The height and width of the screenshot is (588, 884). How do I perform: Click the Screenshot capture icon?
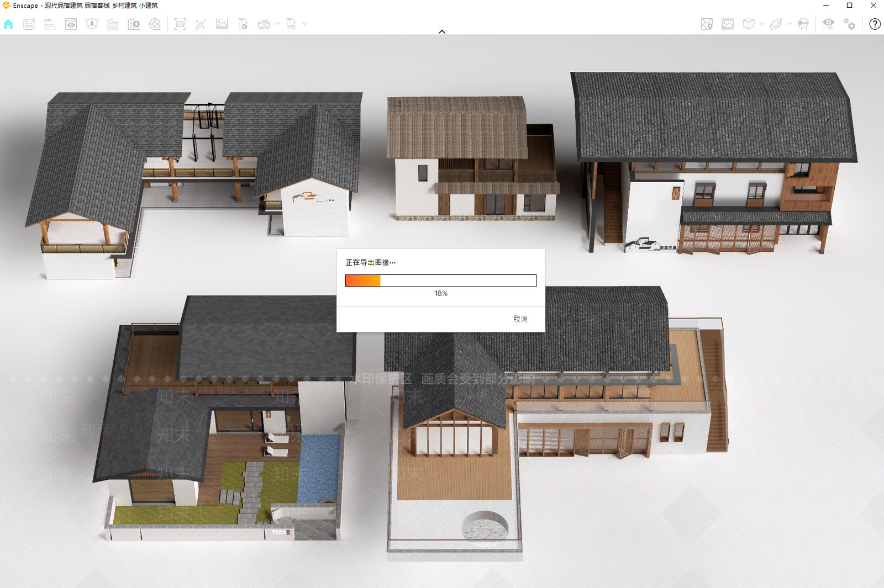click(x=180, y=24)
